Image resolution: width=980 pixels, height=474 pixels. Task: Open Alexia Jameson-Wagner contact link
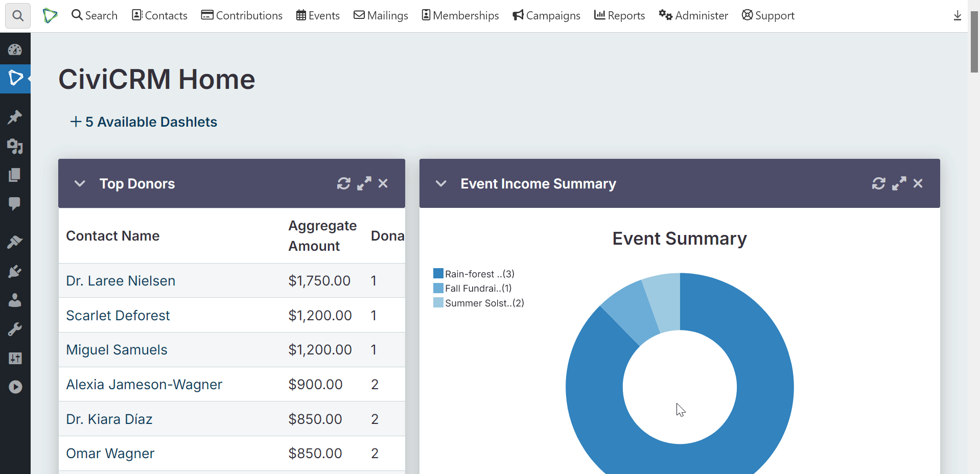coord(144,385)
